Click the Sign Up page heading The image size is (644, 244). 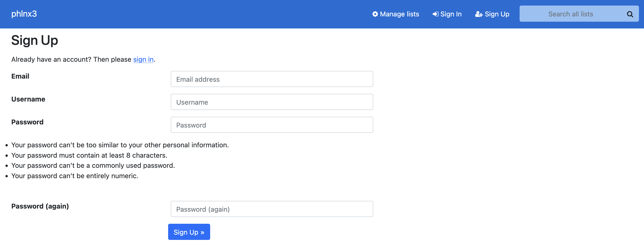[x=35, y=41]
